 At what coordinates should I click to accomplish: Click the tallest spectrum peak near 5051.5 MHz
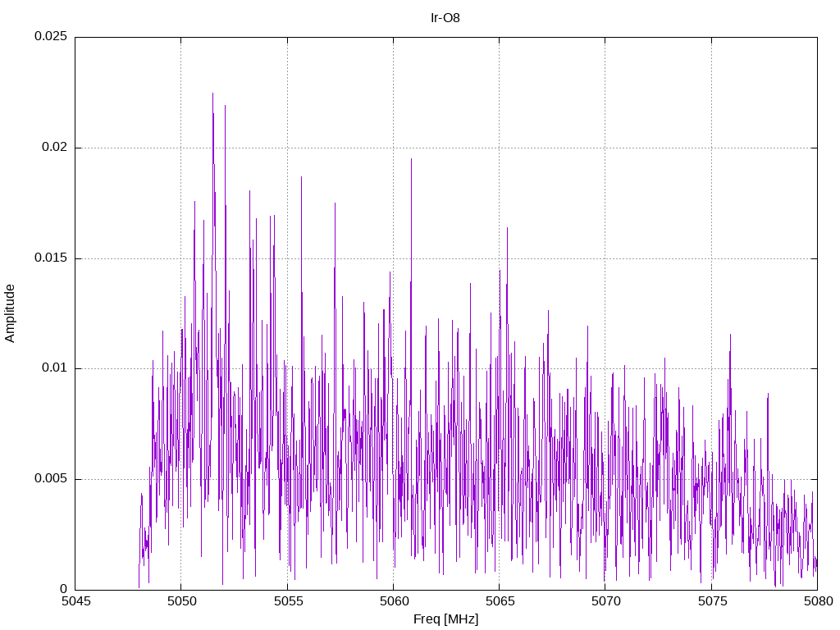212,94
